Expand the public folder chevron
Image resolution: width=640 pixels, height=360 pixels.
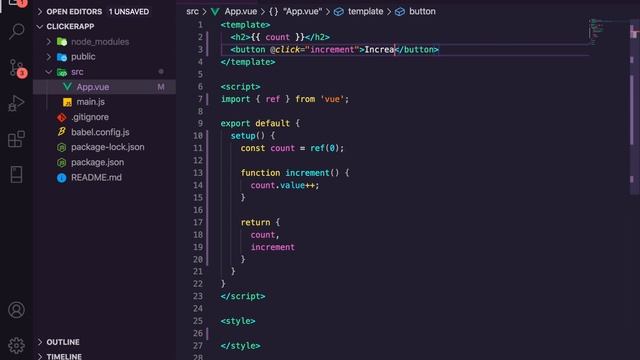pos(49,57)
